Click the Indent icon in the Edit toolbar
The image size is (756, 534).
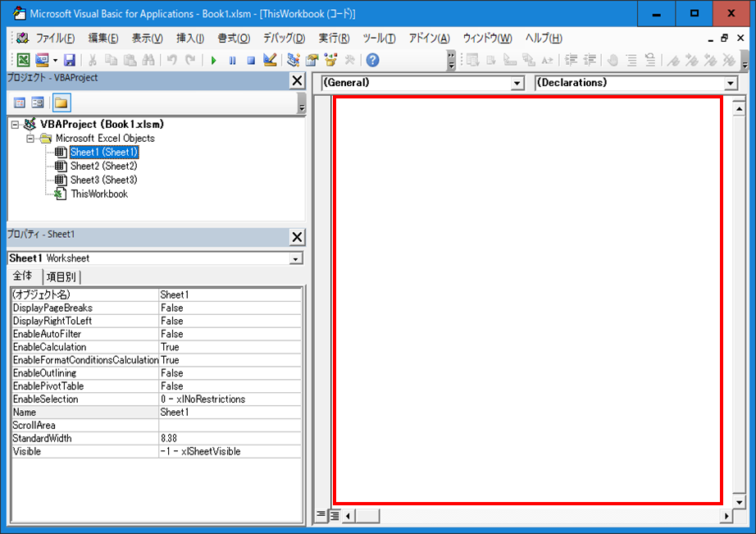(x=572, y=60)
